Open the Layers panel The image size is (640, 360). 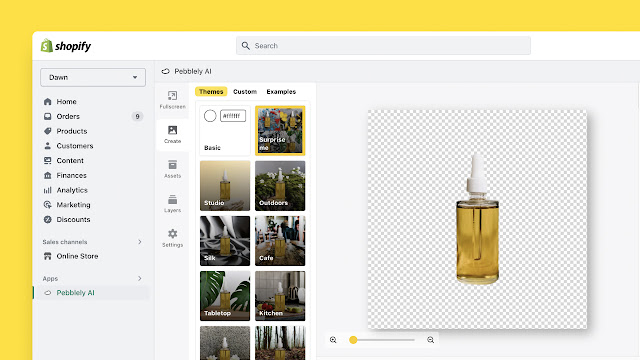[x=172, y=204]
